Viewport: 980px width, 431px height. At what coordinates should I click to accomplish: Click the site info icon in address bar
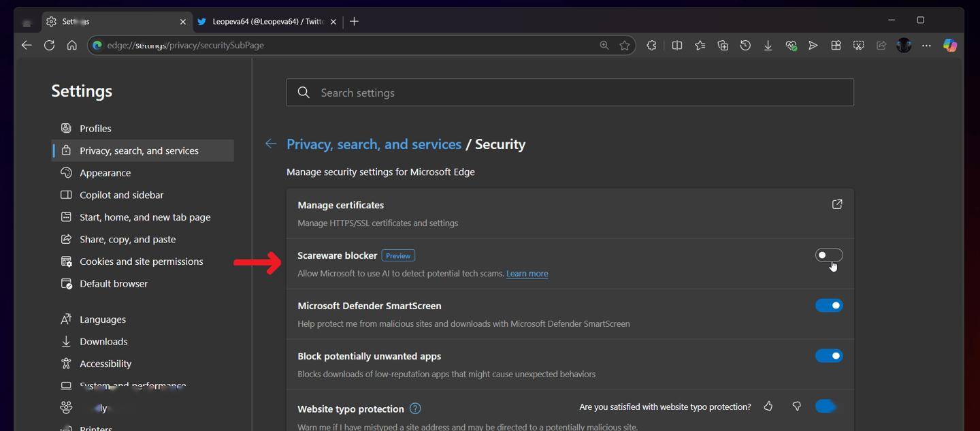(97, 46)
